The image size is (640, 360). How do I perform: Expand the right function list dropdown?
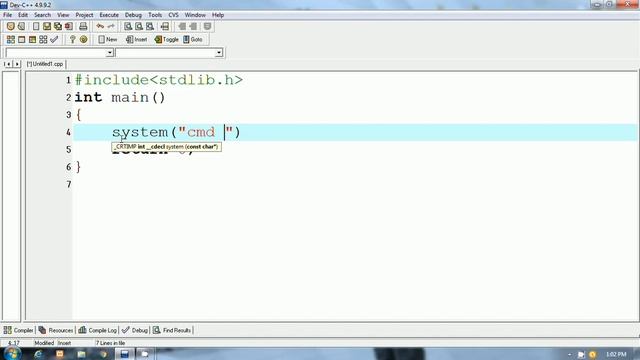(x=219, y=53)
